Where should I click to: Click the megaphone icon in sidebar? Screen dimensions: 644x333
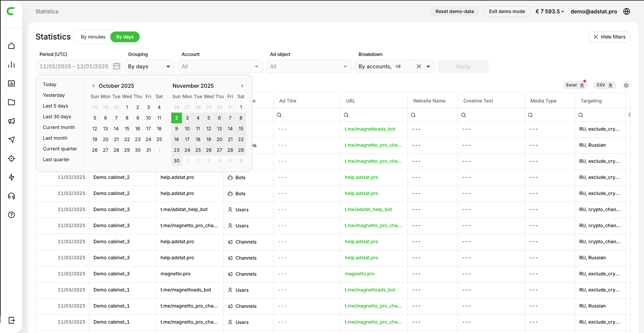click(x=11, y=121)
